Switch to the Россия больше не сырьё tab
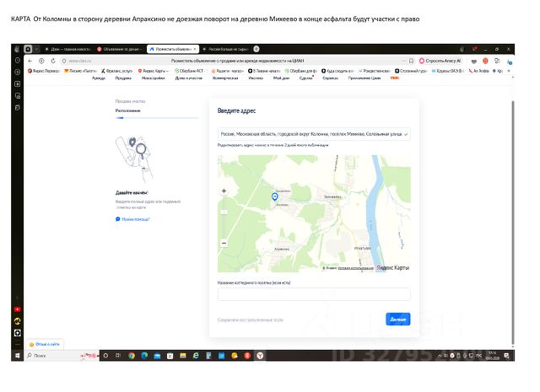The height and width of the screenshot is (392, 540). (225, 49)
